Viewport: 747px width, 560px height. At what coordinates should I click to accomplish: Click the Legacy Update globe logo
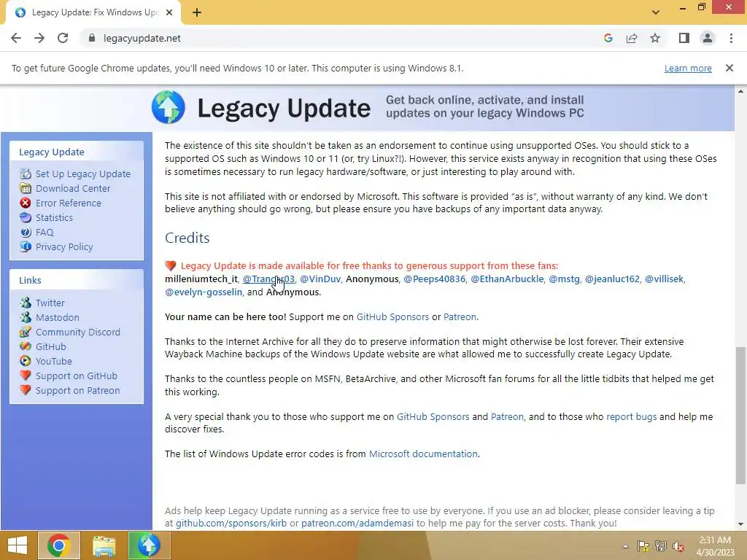click(169, 107)
